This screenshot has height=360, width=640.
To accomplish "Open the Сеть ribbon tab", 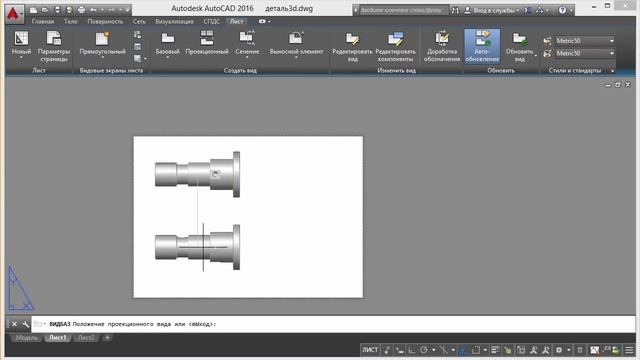I will pyautogui.click(x=139, y=21).
